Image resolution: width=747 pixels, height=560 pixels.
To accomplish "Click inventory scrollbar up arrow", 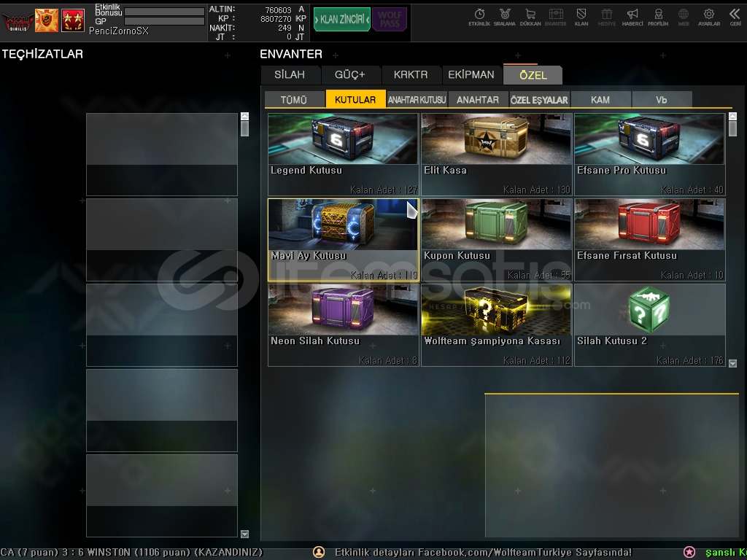I will (732, 116).
